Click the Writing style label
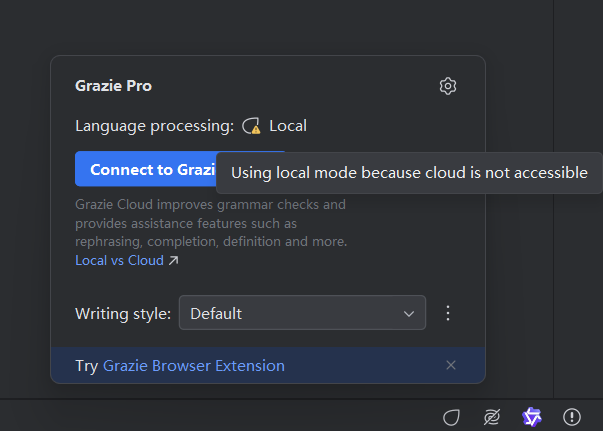 (x=123, y=314)
